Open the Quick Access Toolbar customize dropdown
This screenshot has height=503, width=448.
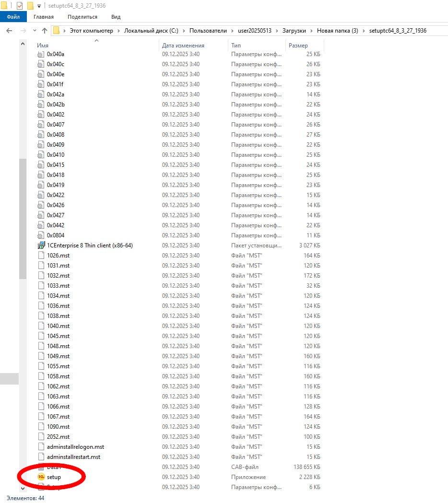click(39, 6)
